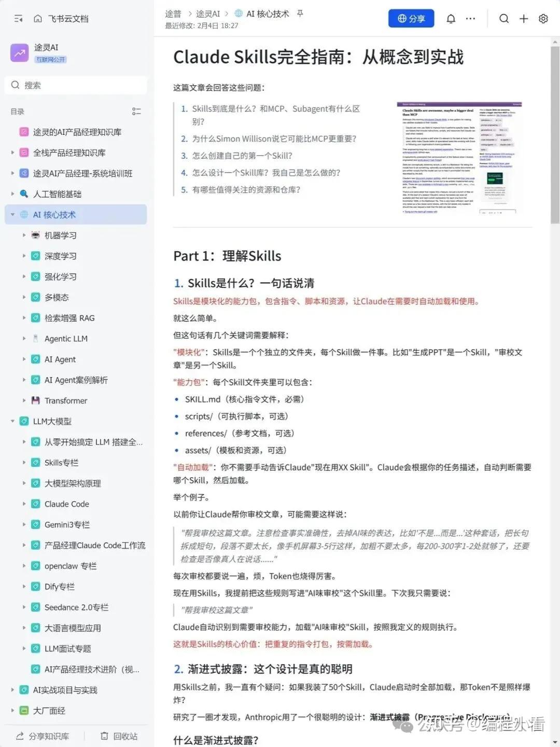
Task: Click list item 怎么创建自己的第一个Skill?
Action: coord(242,156)
